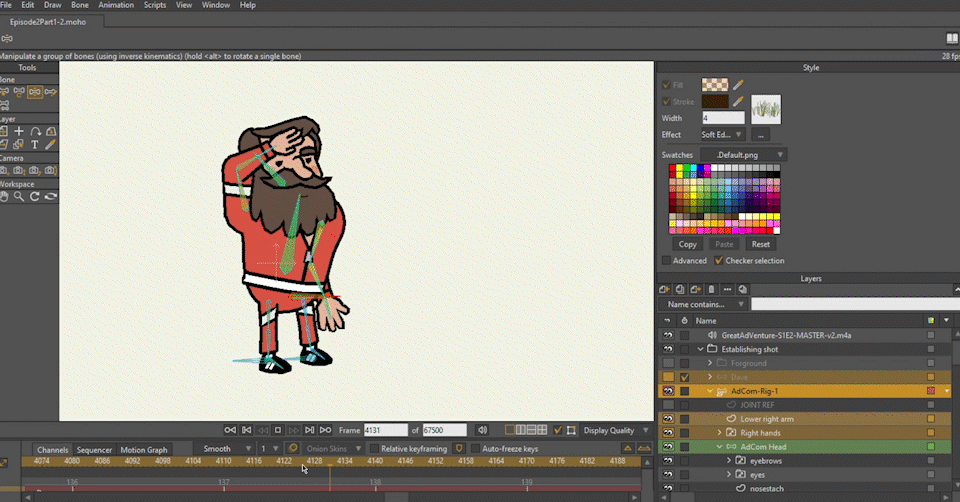Open the Display Quality dropdown

click(615, 430)
